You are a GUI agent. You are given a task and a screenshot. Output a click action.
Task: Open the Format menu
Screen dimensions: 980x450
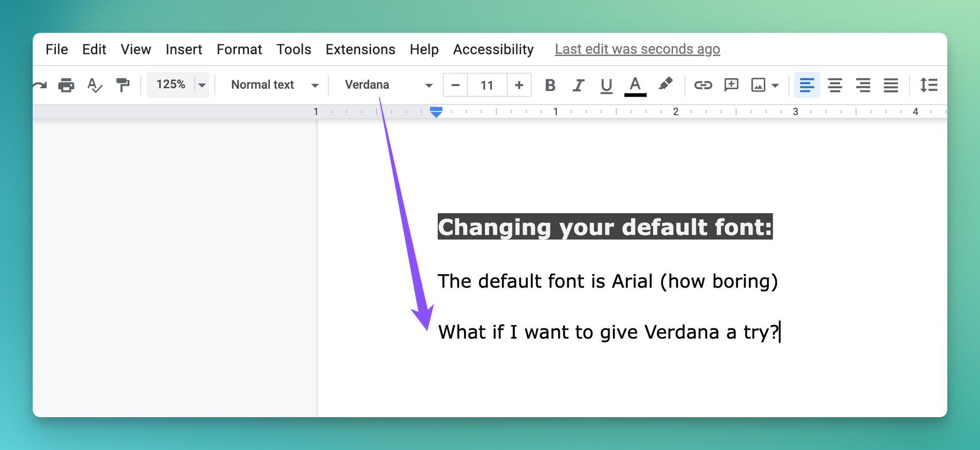click(x=239, y=50)
